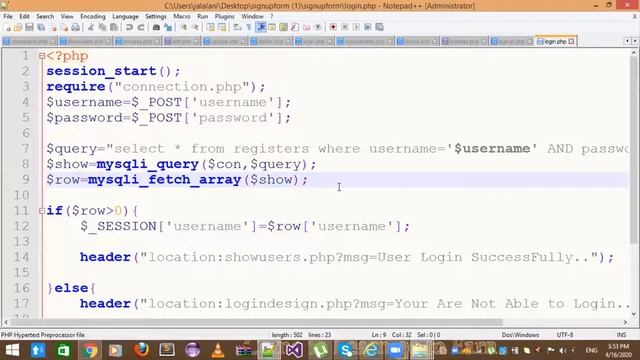
Task: Open the File menu
Action: (x=8, y=16)
